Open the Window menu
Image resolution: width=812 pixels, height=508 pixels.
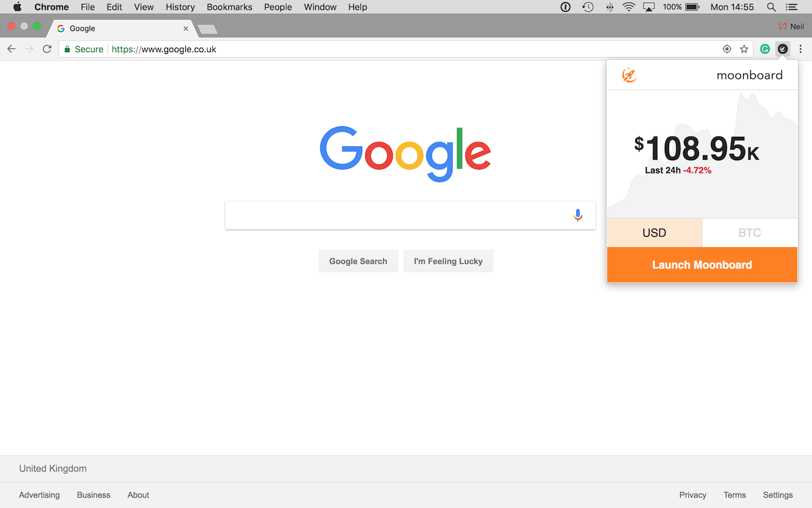tap(320, 7)
